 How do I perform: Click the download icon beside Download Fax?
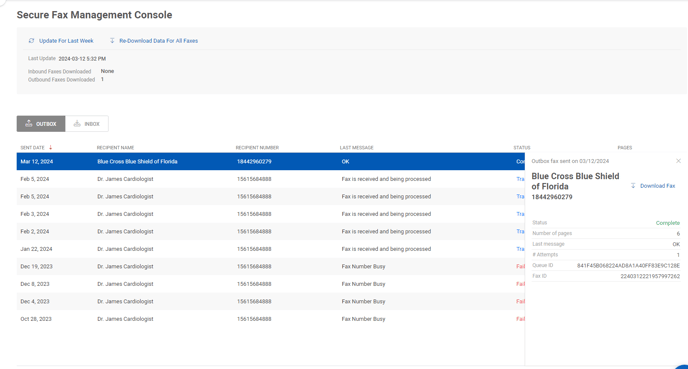coord(633,186)
